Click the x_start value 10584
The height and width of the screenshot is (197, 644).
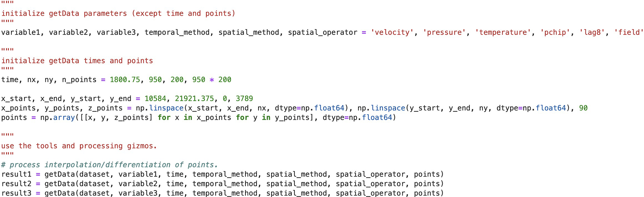click(x=155, y=99)
